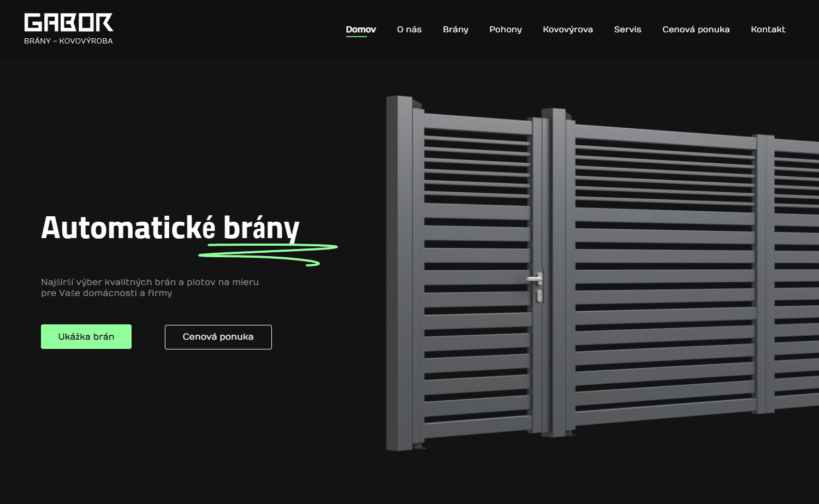The height and width of the screenshot is (504, 819).
Task: Click the BRÁNY – KOVOVÝROBA tagline
Action: 68,41
